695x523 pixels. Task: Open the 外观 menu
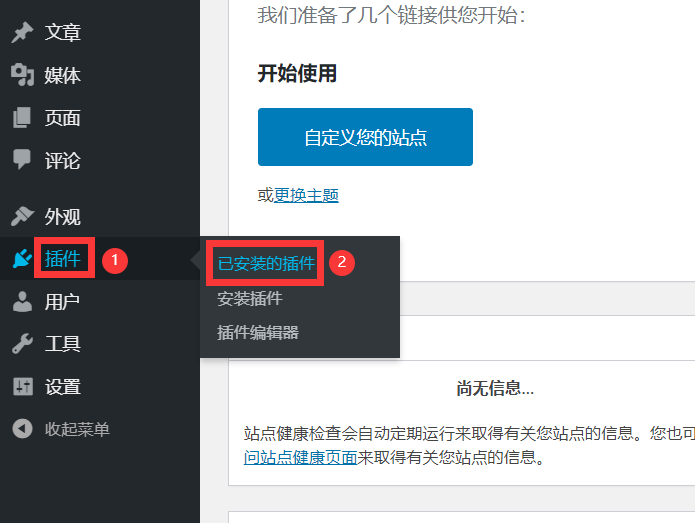(62, 216)
